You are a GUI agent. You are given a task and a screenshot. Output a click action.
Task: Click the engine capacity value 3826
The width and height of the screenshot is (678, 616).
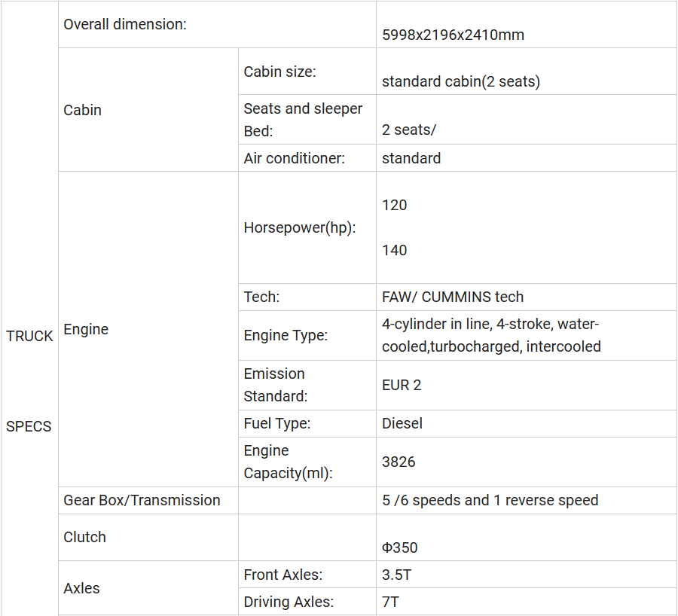[399, 462]
